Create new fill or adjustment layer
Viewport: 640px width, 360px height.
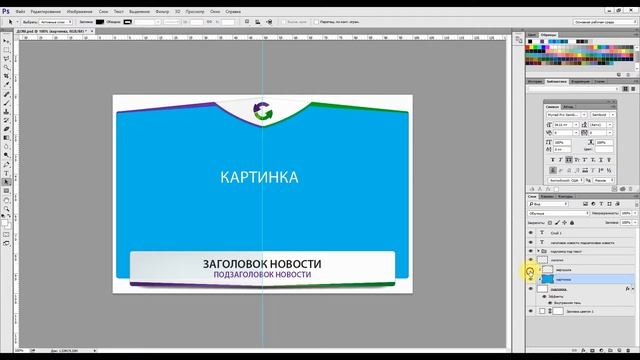[601, 350]
